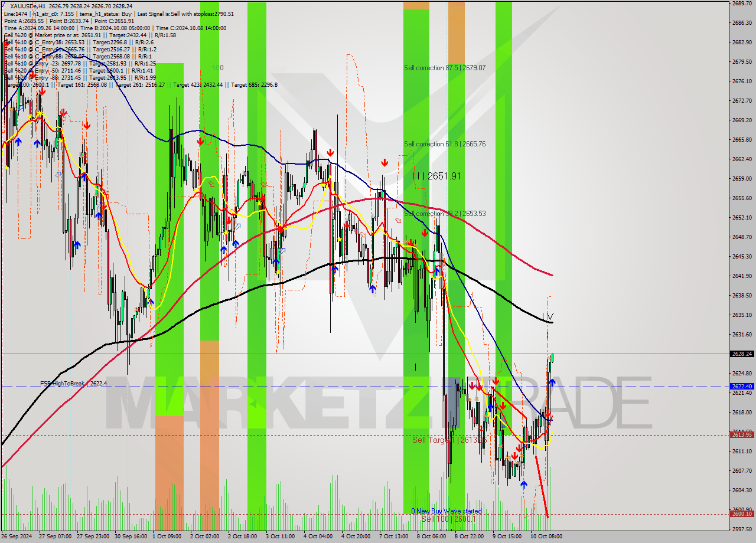
Task: Click the 2669.20 price axis value
Action: 742,120
